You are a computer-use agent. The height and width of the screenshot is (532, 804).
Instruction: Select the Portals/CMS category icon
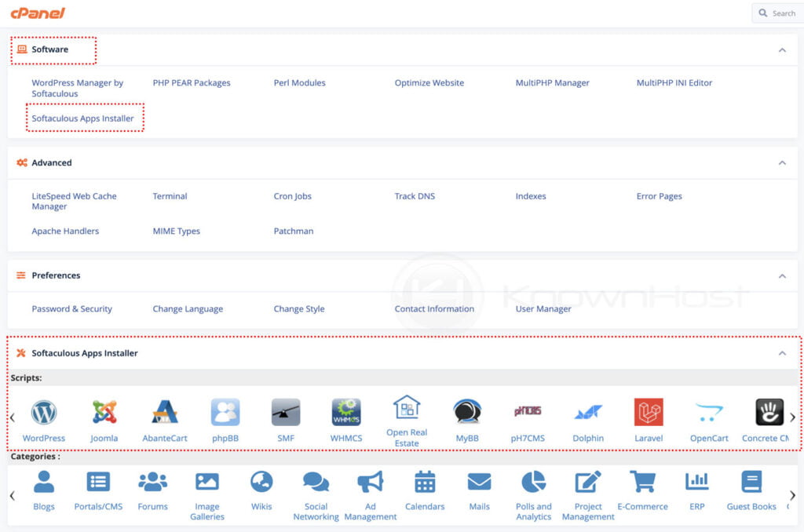pyautogui.click(x=98, y=482)
